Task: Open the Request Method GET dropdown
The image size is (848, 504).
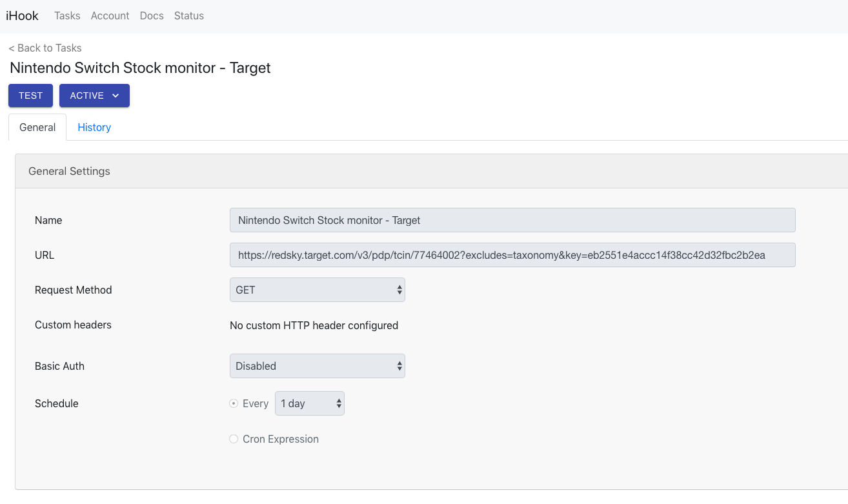Action: 318,290
